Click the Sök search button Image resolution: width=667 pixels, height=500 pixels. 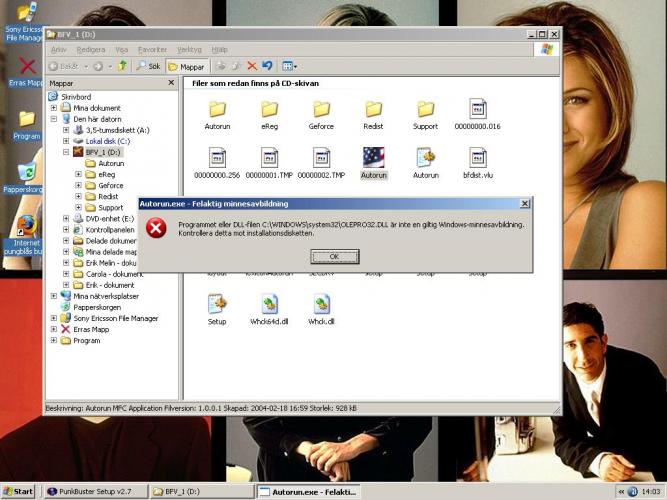pos(147,66)
